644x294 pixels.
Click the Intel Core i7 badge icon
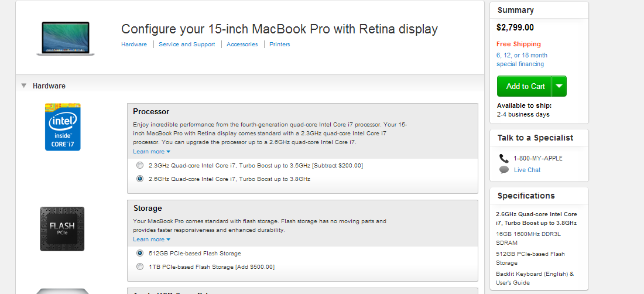pos(63,127)
